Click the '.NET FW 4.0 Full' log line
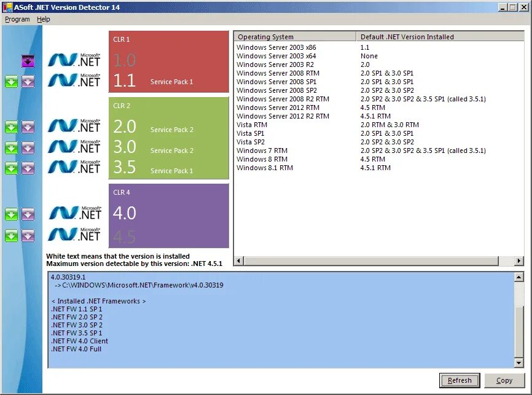The height and width of the screenshot is (395, 532). pos(76,349)
